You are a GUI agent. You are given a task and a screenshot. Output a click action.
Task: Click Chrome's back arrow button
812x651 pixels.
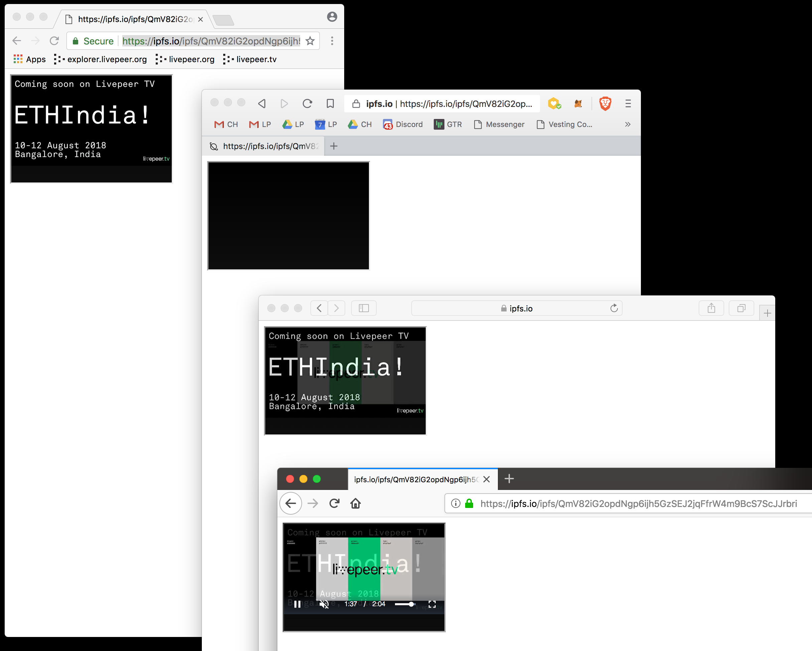click(17, 41)
